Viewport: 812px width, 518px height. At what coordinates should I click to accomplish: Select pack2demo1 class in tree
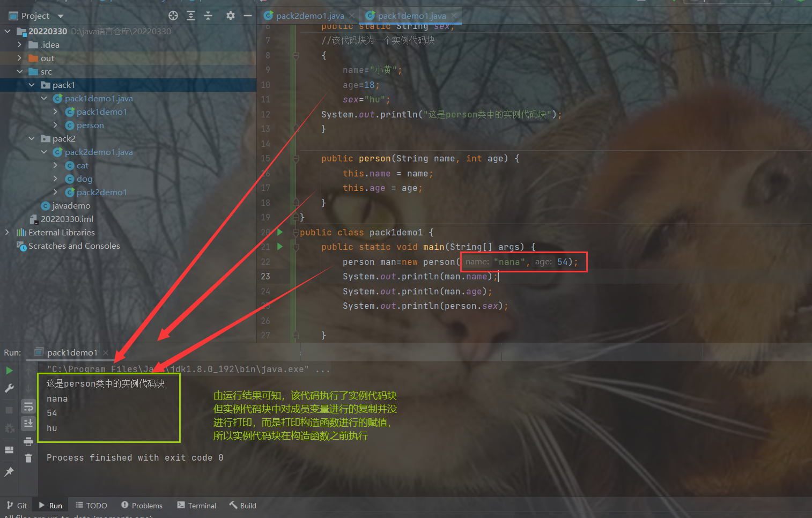coord(101,193)
